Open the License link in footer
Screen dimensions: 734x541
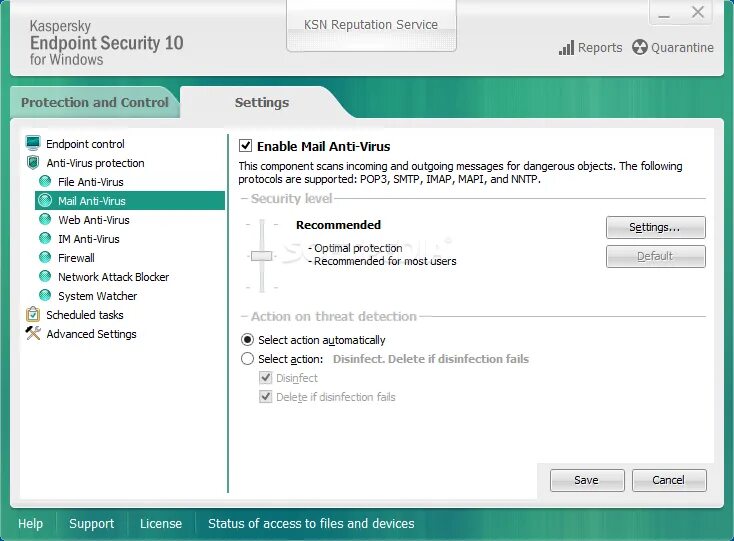(x=161, y=523)
